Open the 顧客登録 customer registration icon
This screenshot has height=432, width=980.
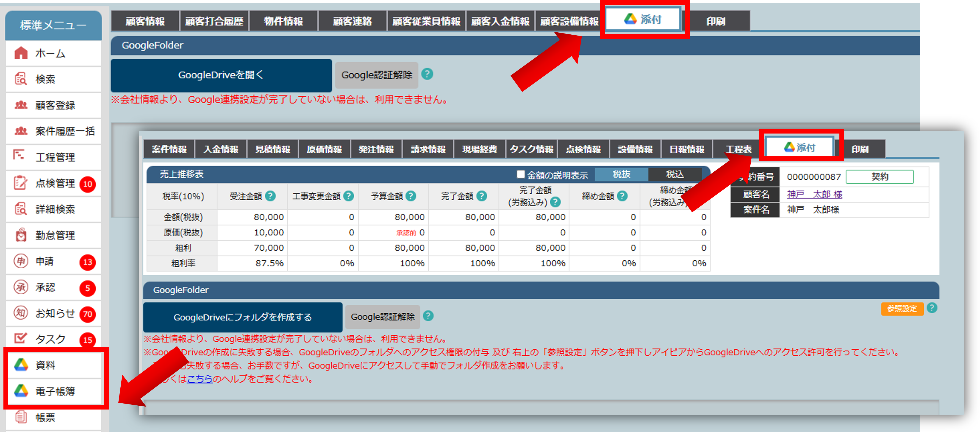point(21,105)
